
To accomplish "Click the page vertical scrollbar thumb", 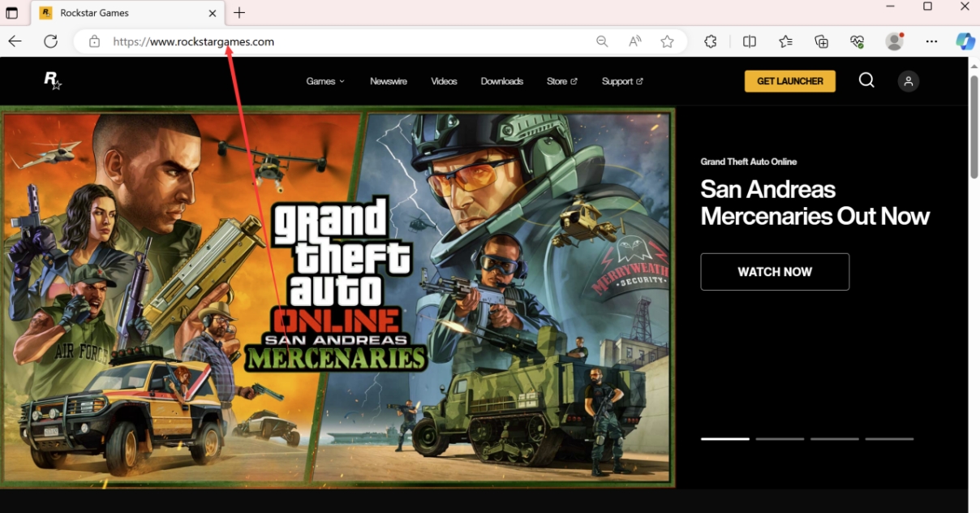I will 974,126.
